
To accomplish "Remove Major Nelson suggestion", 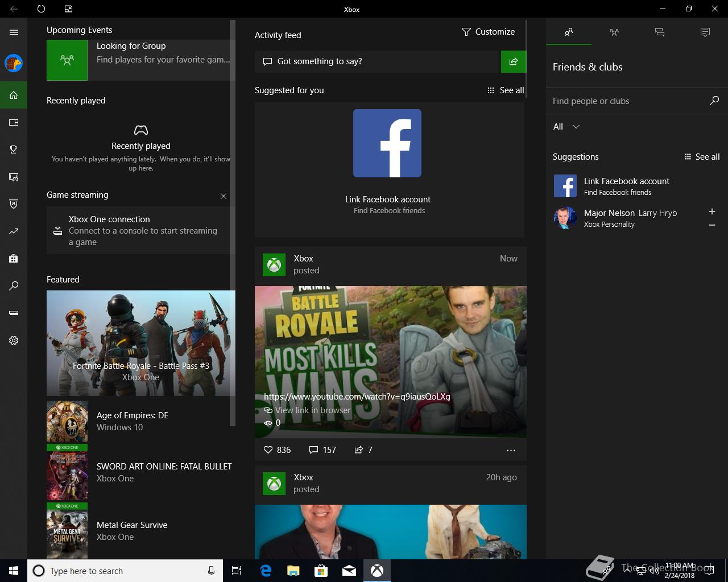I will click(712, 225).
